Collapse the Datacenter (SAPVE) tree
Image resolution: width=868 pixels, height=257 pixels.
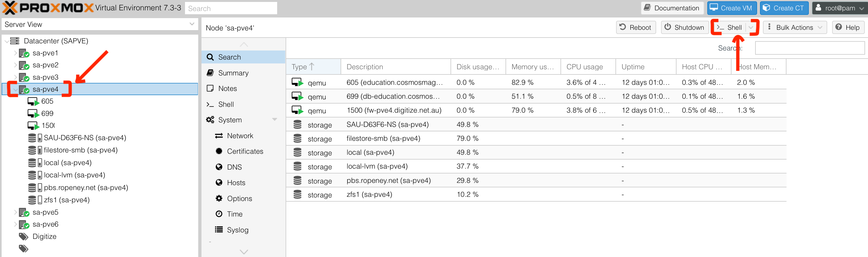pos(7,41)
